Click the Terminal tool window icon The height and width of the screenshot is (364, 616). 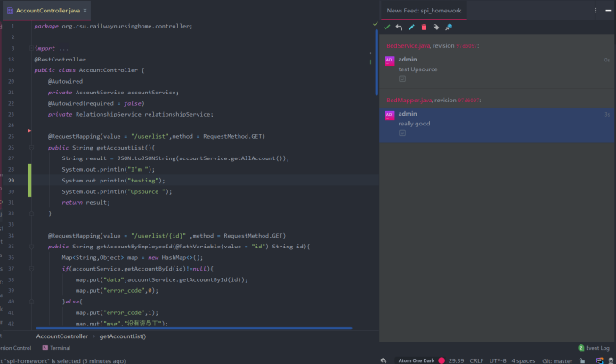pos(45,348)
